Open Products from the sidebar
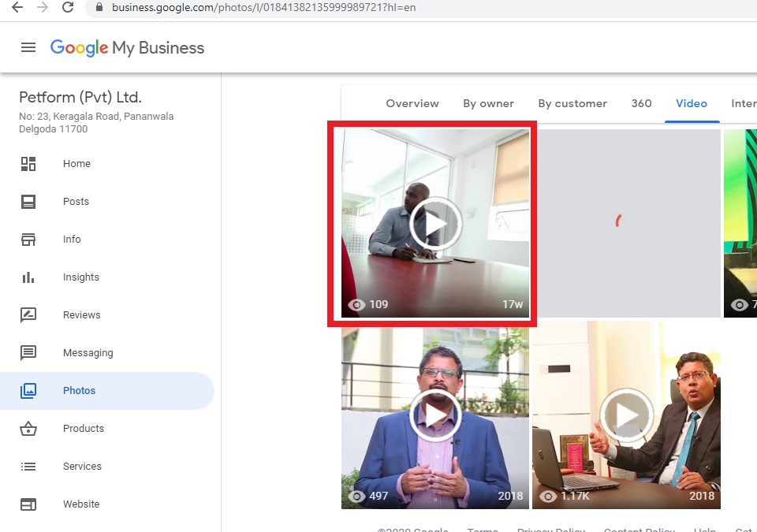This screenshot has height=532, width=757. [83, 428]
